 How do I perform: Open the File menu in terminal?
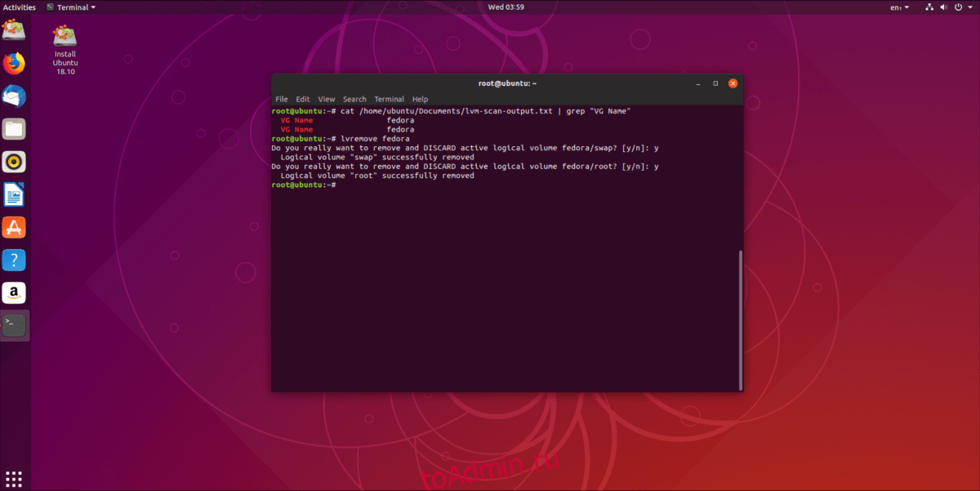pyautogui.click(x=281, y=99)
